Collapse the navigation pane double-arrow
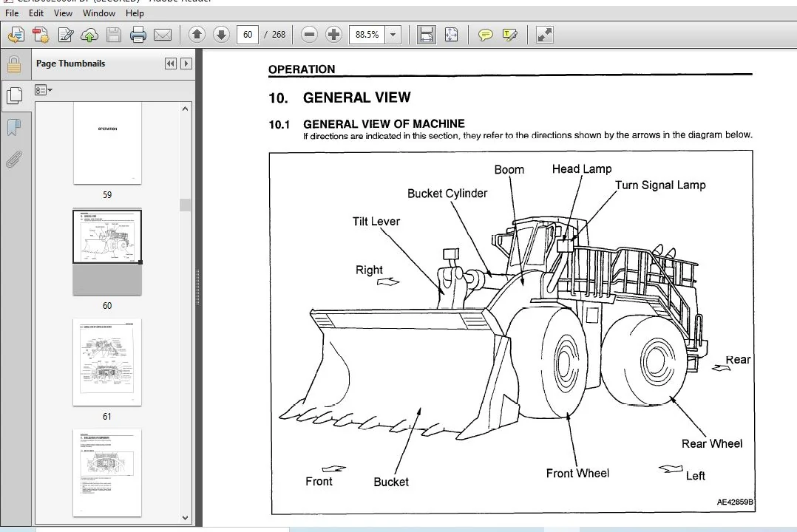Screen dimensions: 797x532 (x=170, y=64)
